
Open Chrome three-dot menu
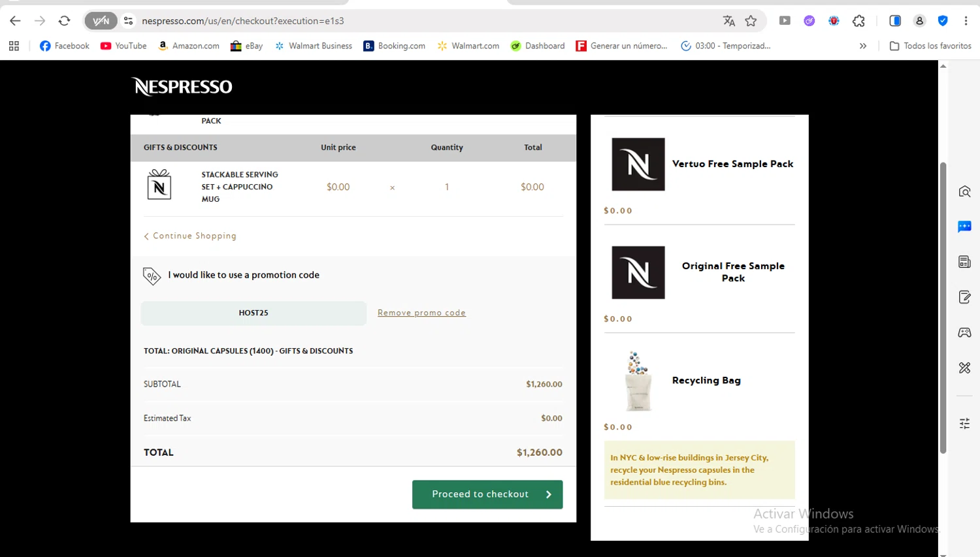pyautogui.click(x=966, y=21)
